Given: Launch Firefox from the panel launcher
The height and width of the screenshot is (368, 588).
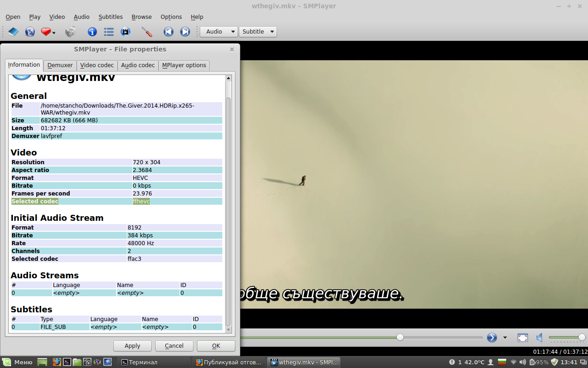Looking at the screenshot, I should click(x=57, y=362).
